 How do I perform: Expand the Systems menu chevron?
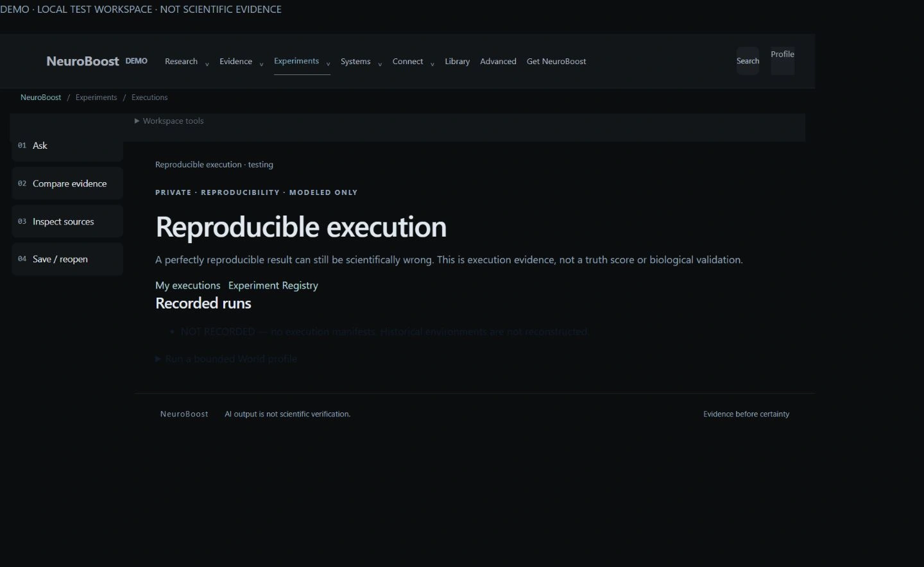(380, 63)
